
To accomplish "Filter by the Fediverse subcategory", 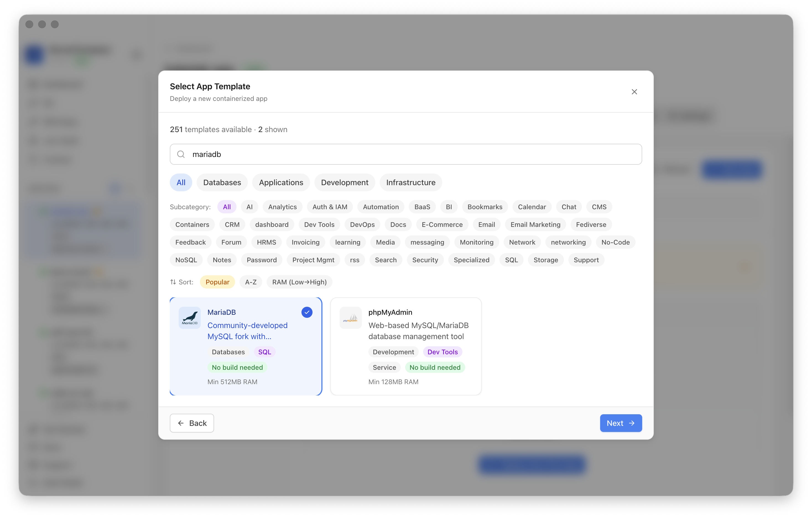I will click(591, 224).
